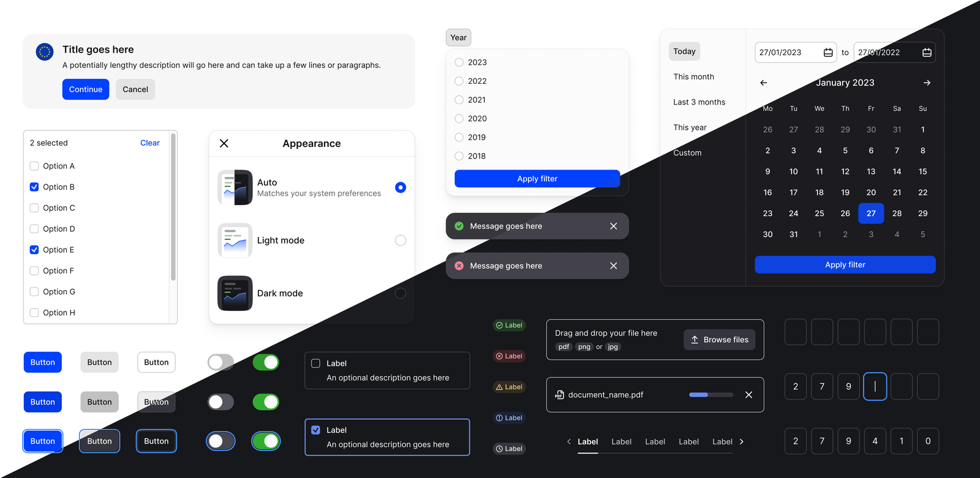The image size is (980, 478).
Task: Select day 15 in the January calendar
Action: [x=922, y=172]
